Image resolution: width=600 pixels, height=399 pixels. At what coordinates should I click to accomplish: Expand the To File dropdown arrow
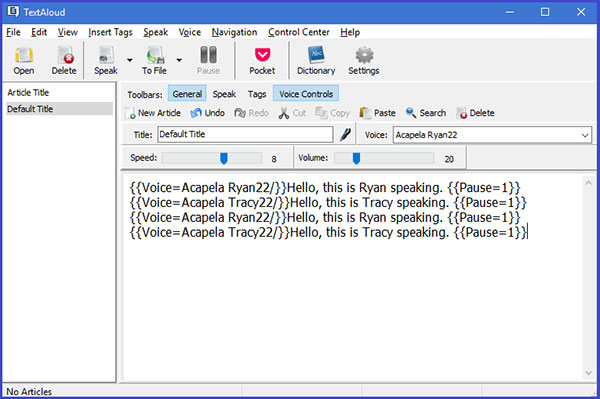[x=179, y=60]
